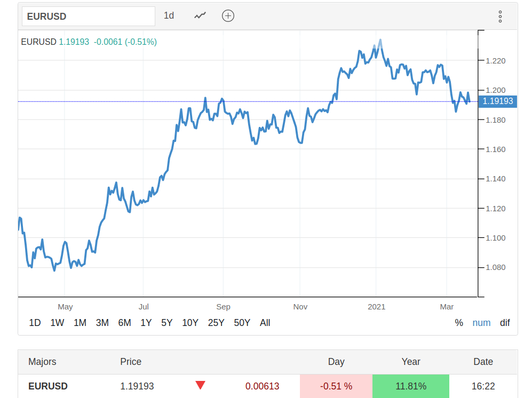
Task: Sort by the Day column header
Action: [336, 362]
